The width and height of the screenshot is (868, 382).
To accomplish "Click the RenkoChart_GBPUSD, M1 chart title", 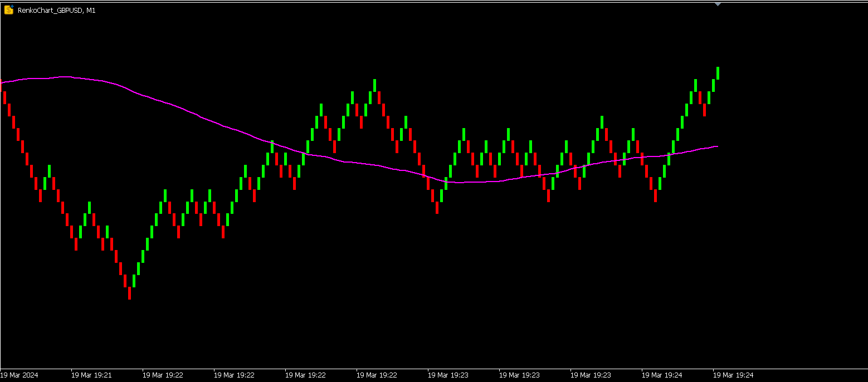I will 56,10.
